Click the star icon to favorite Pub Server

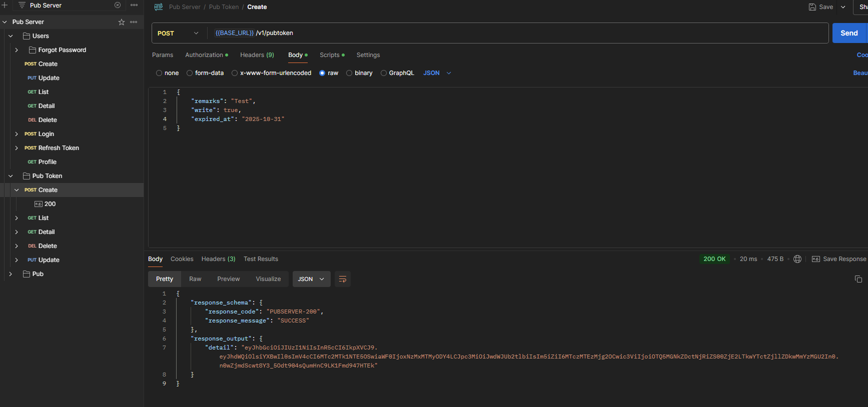point(121,22)
